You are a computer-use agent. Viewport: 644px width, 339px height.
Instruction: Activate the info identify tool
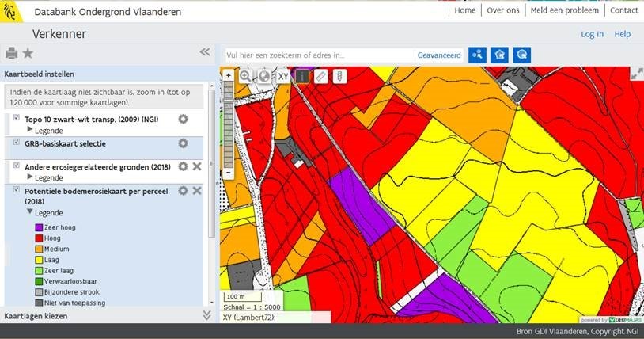coord(302,76)
